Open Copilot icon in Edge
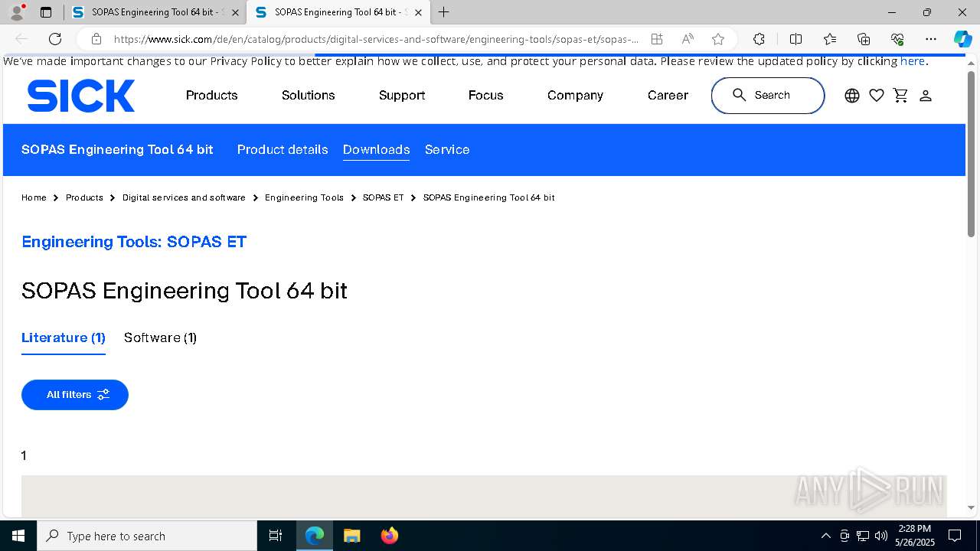The height and width of the screenshot is (551, 980). point(962,39)
